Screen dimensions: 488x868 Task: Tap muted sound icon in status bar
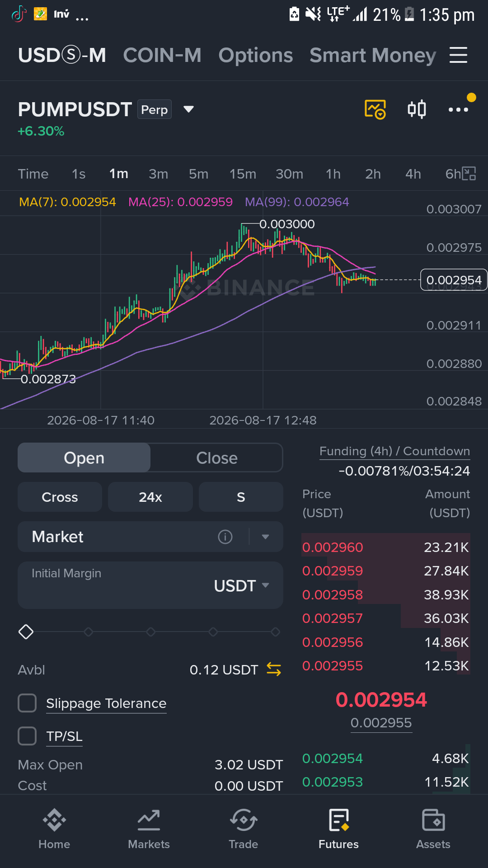point(313,14)
